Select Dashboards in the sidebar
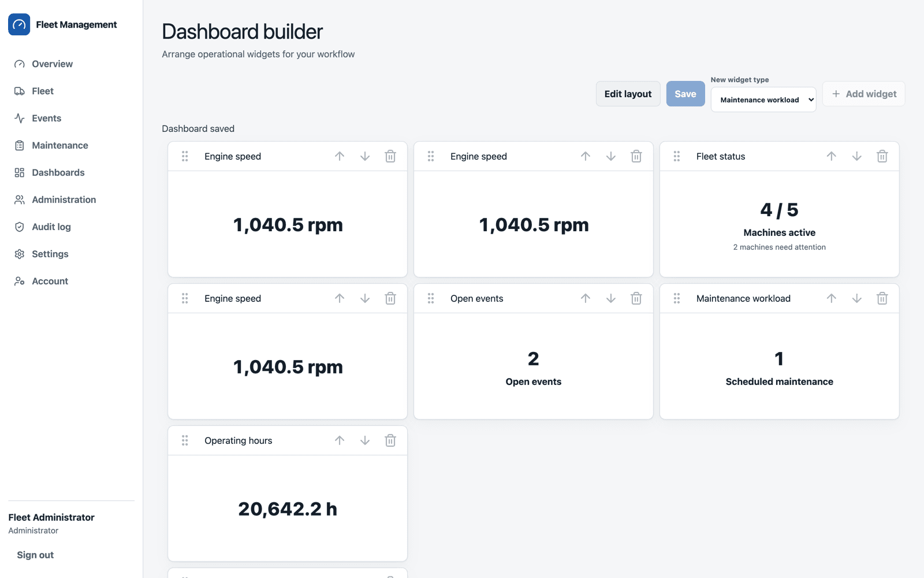The image size is (924, 578). tap(72, 173)
